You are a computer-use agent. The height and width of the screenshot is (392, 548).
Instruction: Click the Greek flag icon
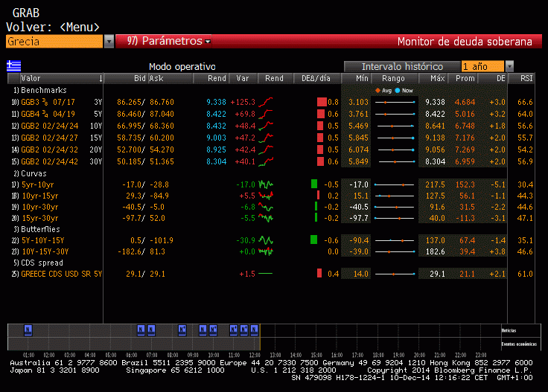tap(14, 65)
